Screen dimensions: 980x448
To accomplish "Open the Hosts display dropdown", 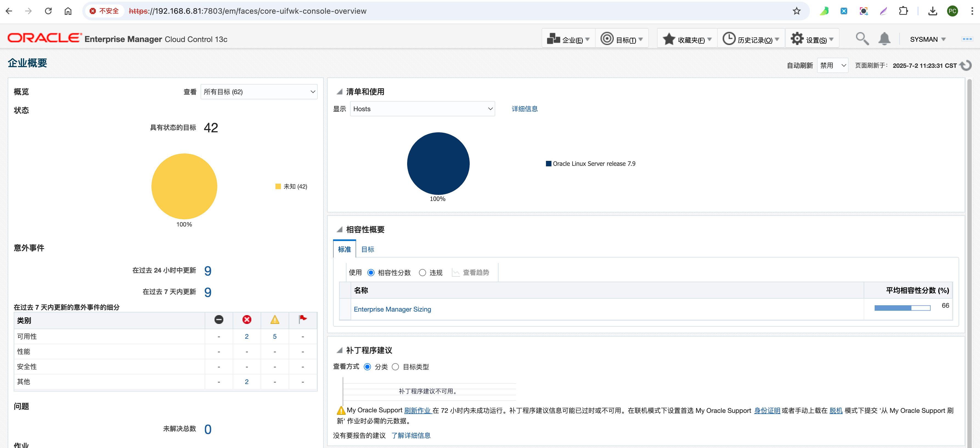I will [x=422, y=109].
